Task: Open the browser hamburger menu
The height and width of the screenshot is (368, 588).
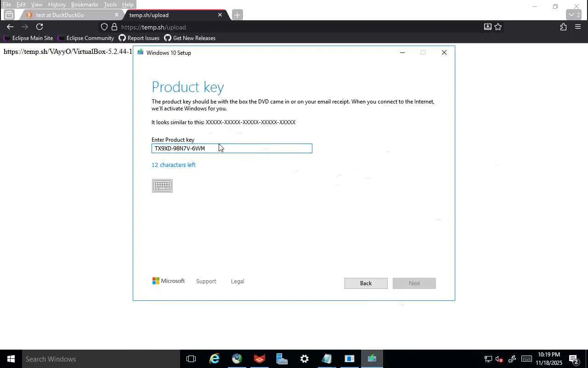Action: pyautogui.click(x=578, y=27)
